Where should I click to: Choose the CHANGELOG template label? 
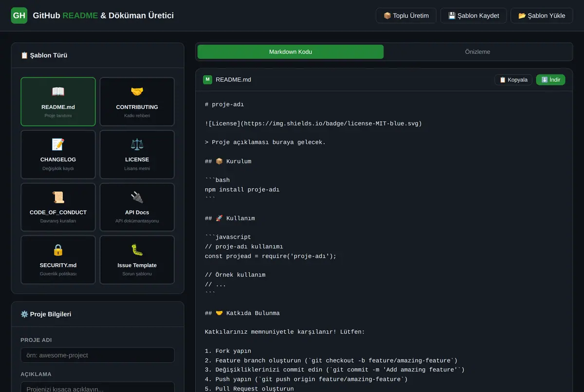pyautogui.click(x=58, y=160)
